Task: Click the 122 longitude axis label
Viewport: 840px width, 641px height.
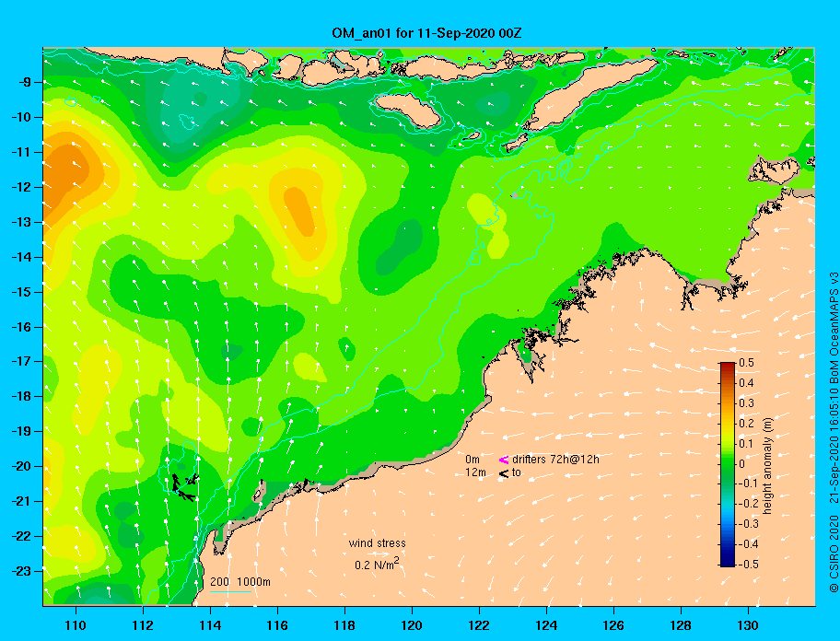Action: pyautogui.click(x=479, y=625)
